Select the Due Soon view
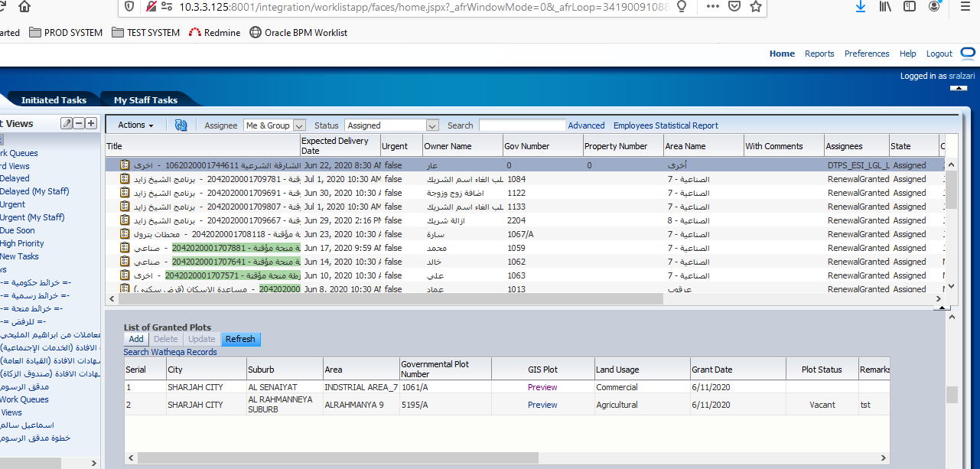Image resolution: width=980 pixels, height=469 pixels. pyautogui.click(x=18, y=230)
